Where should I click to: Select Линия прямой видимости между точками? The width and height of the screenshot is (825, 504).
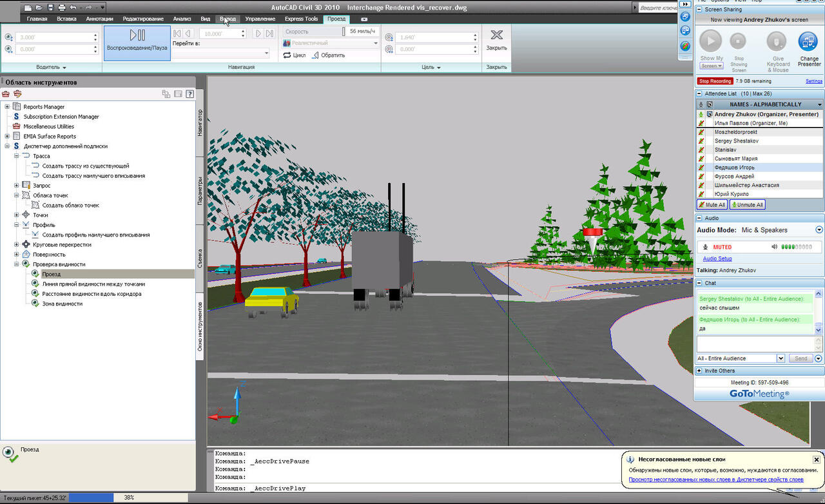93,284
